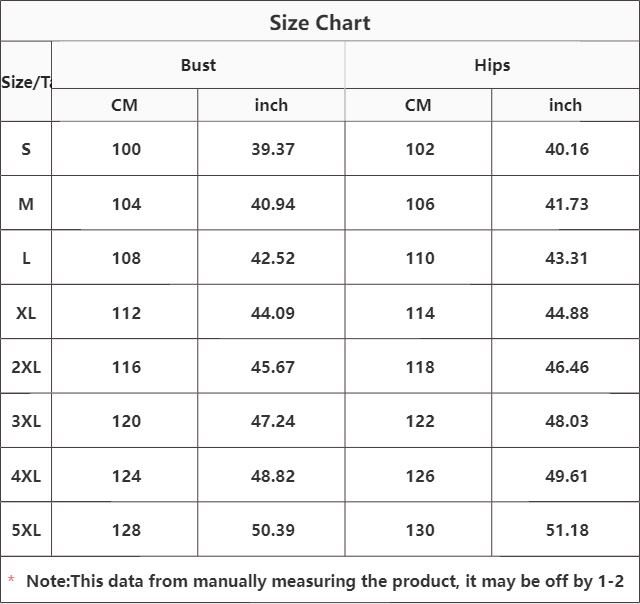Click the hips value 51.18 inch
Viewport: 640px width, 604px height.
567,530
